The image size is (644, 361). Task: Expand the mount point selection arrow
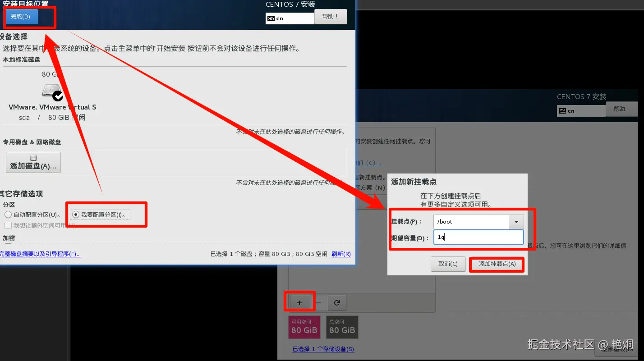[x=517, y=221]
